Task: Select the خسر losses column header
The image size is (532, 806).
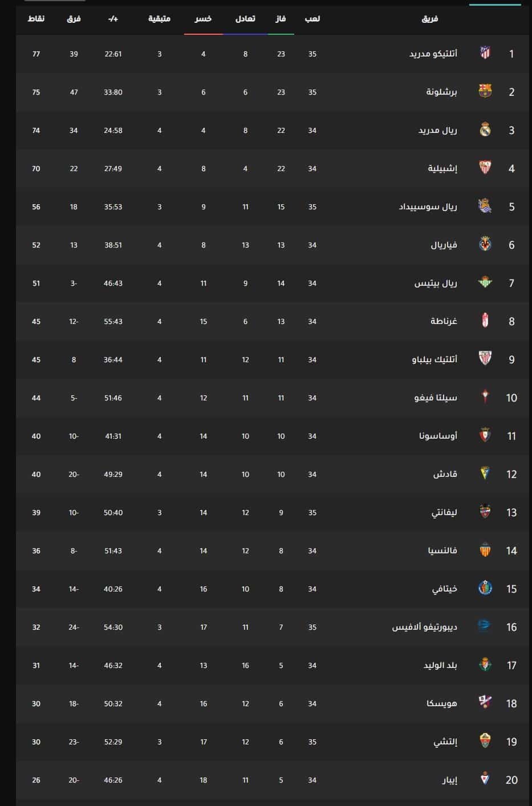Action: [x=203, y=19]
